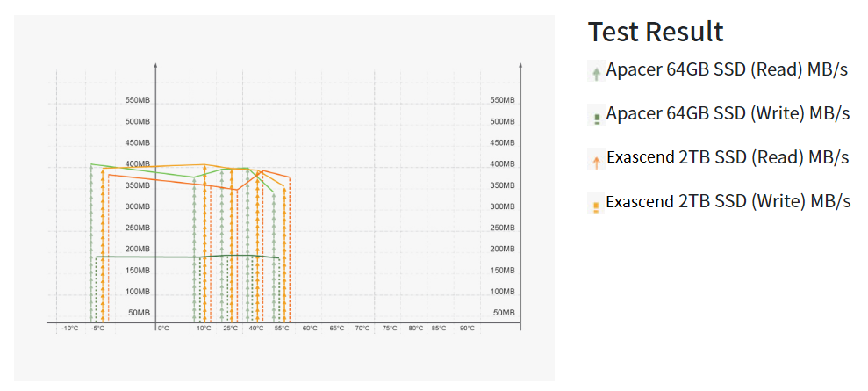868x391 pixels.
Task: Click the 200MB label on the right axis
Action: point(503,250)
